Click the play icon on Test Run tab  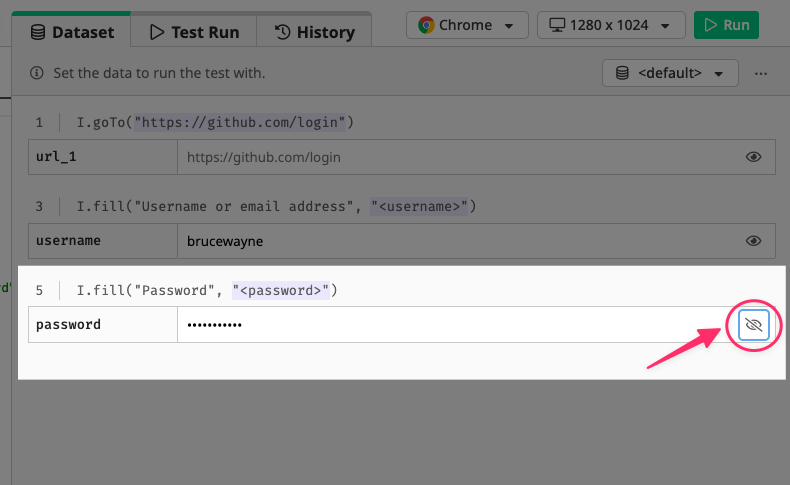pos(157,32)
